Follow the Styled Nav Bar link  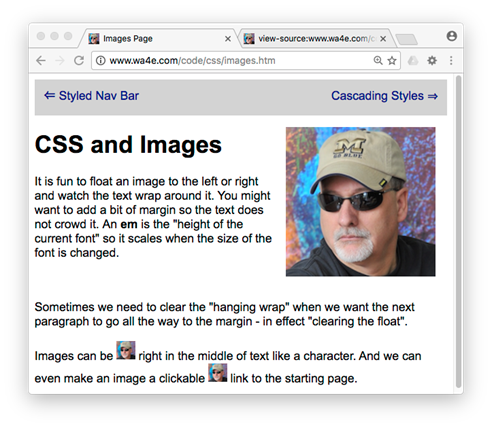coord(91,96)
